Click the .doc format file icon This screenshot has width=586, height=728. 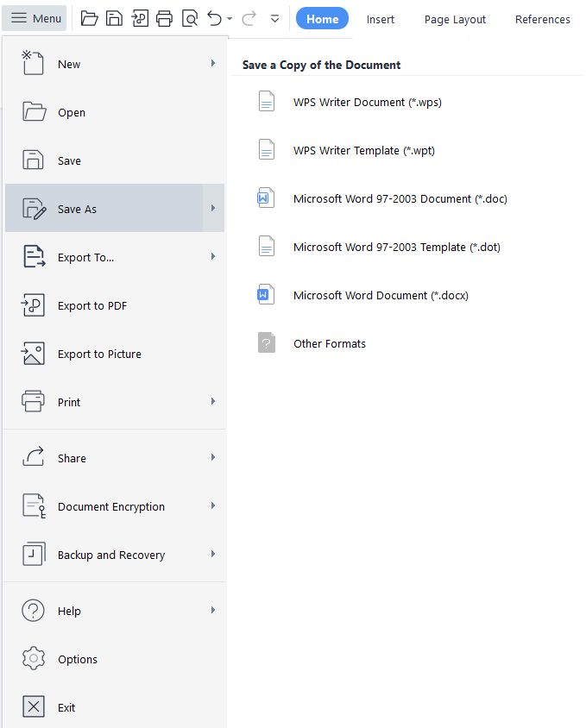[267, 198]
